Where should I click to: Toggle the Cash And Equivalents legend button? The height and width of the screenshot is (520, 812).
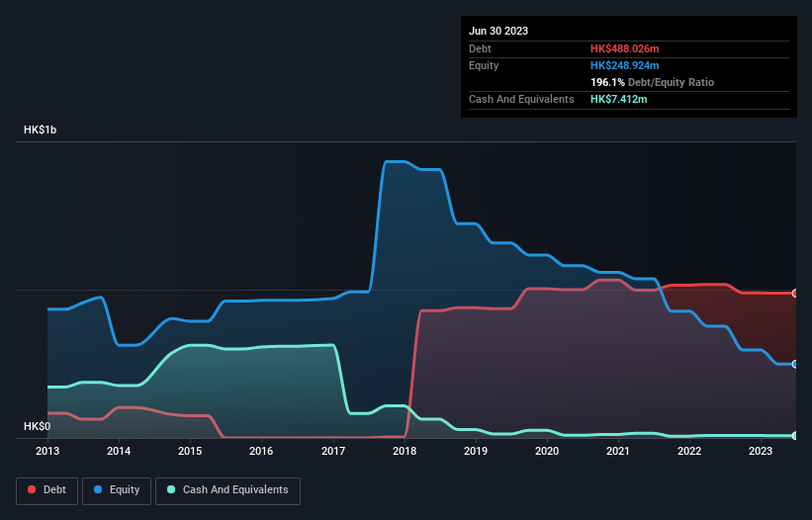coord(227,490)
